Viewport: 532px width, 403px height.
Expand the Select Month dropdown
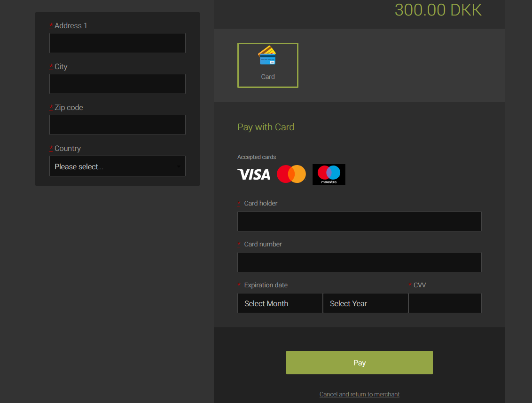280,303
